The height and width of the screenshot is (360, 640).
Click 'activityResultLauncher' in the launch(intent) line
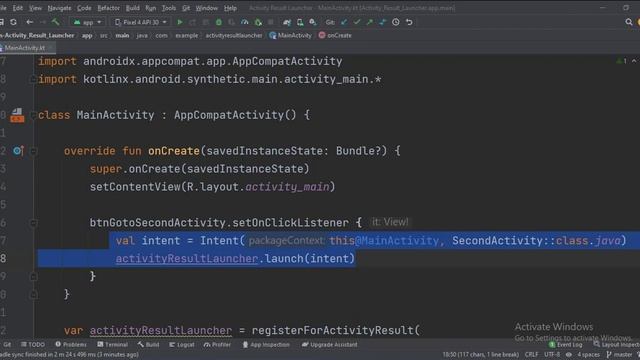(x=187, y=259)
